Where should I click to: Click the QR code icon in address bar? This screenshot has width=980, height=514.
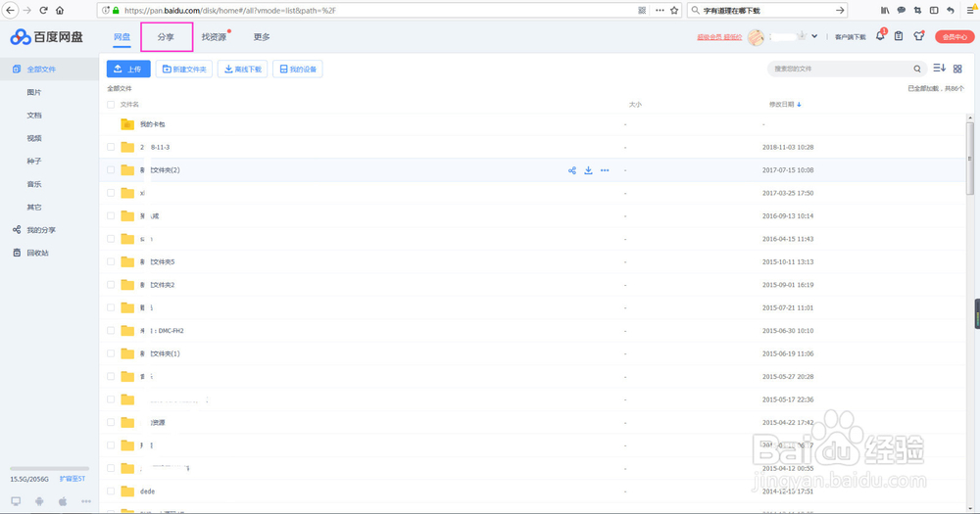point(642,10)
